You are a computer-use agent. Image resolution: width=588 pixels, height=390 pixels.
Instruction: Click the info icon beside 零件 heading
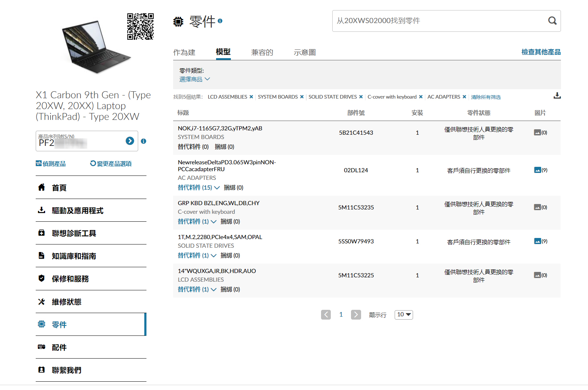pyautogui.click(x=220, y=21)
